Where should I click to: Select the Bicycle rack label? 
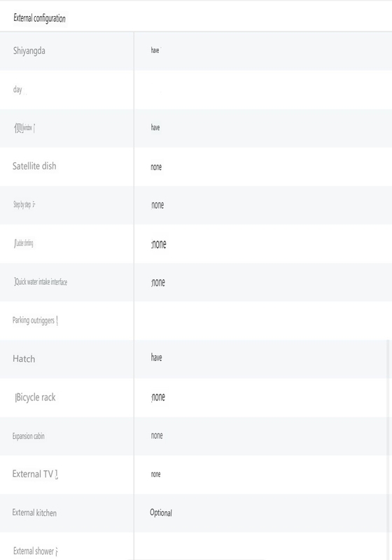[x=35, y=398]
